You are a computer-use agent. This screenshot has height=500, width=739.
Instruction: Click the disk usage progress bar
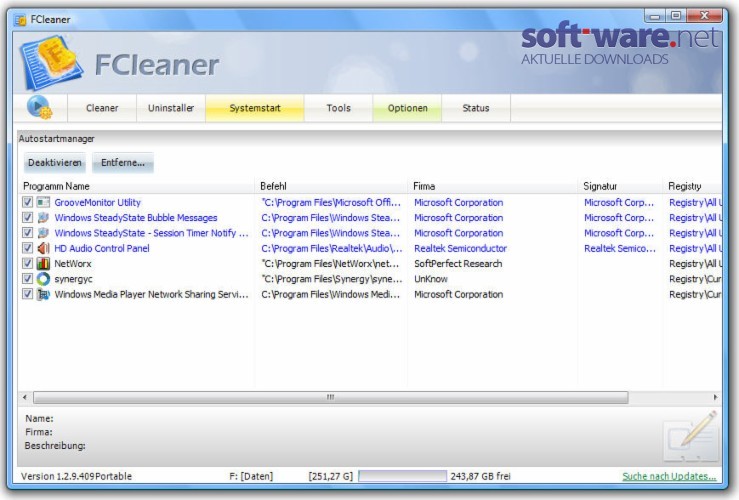tap(402, 476)
